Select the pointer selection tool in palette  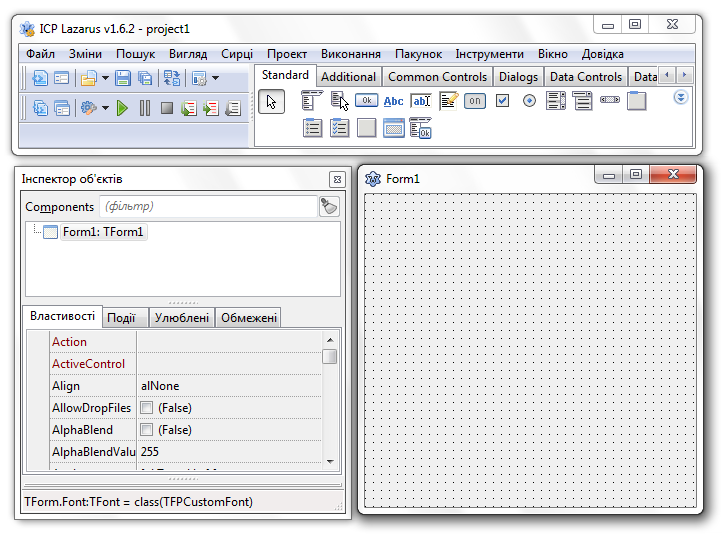272,102
